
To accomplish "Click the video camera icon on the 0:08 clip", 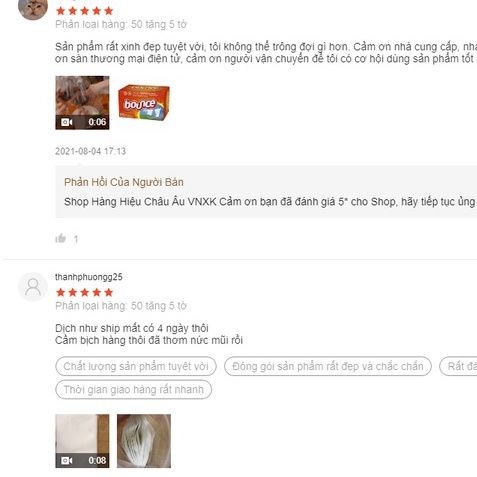I will pos(67,461).
